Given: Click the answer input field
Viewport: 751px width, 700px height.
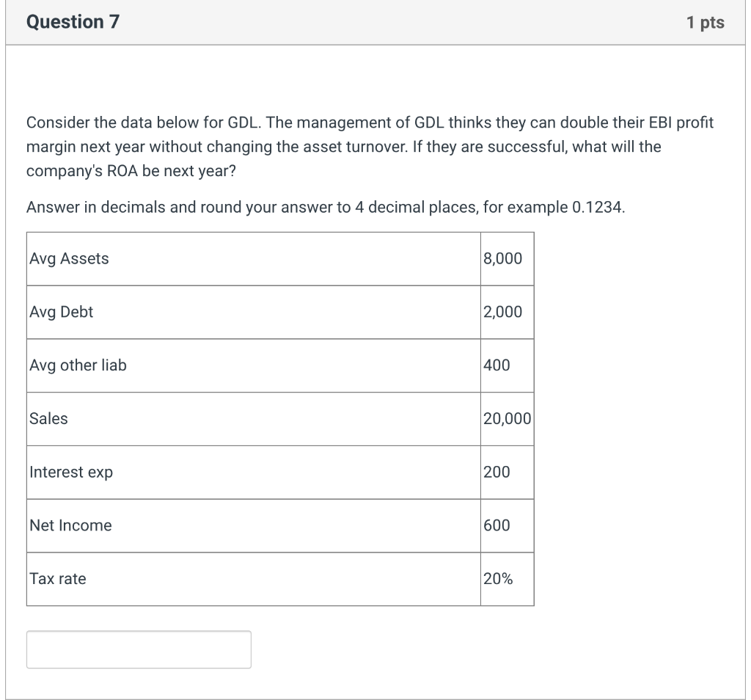Looking at the screenshot, I should (x=139, y=649).
